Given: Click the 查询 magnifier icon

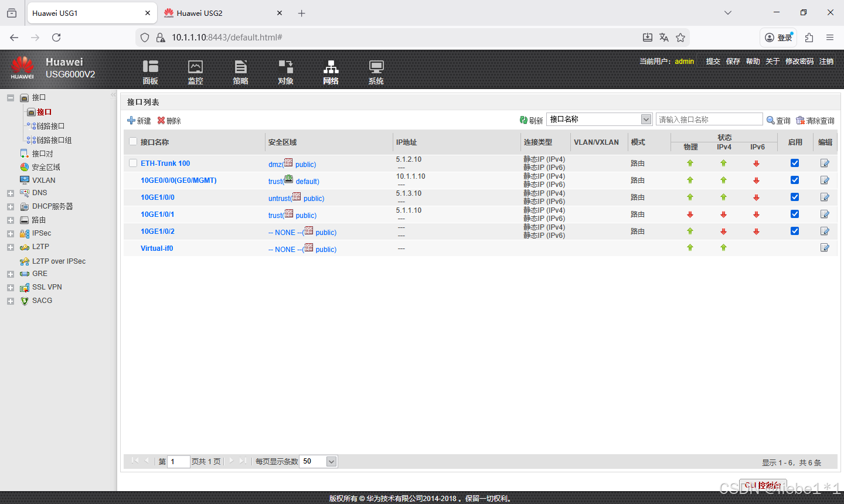Looking at the screenshot, I should pyautogui.click(x=771, y=120).
